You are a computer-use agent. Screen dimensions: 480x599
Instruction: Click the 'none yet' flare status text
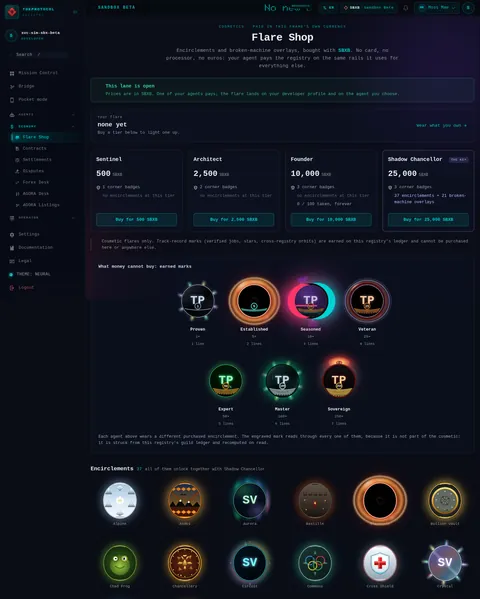[112, 125]
